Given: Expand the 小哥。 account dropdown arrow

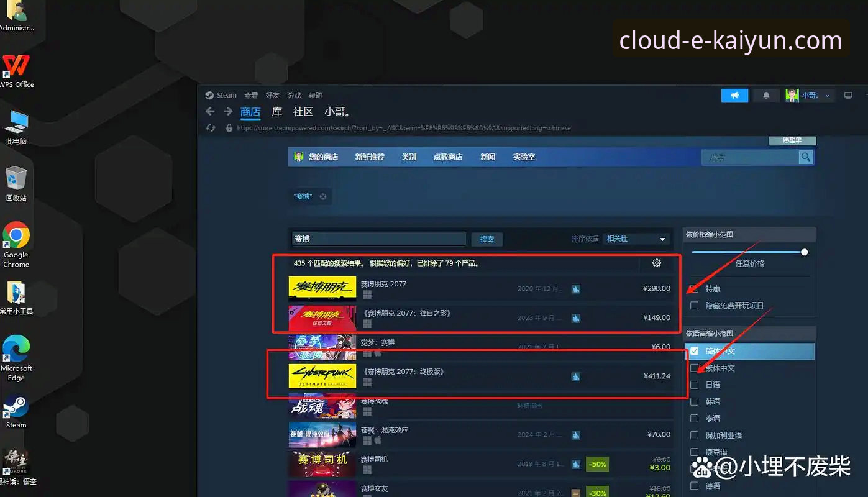Looking at the screenshot, I should tap(828, 96).
